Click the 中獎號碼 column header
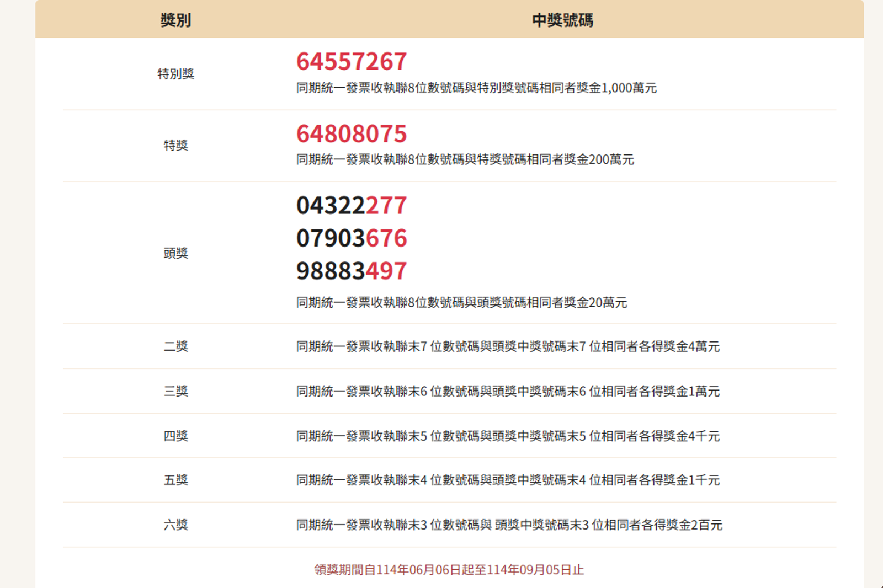Image resolution: width=883 pixels, height=588 pixels. coord(562,20)
